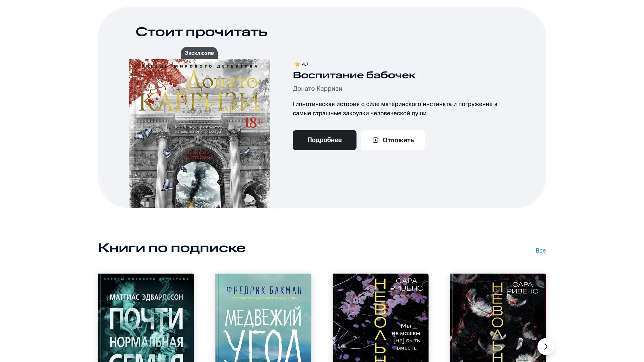Click the yellow star rating icon
This screenshot has width=644, height=362.
tap(297, 64)
